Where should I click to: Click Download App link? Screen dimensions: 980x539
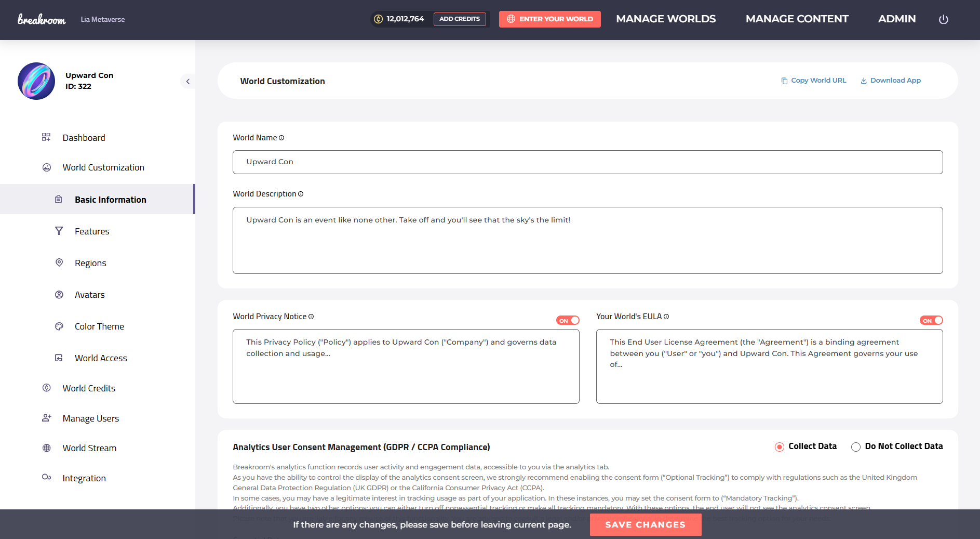pyautogui.click(x=891, y=81)
